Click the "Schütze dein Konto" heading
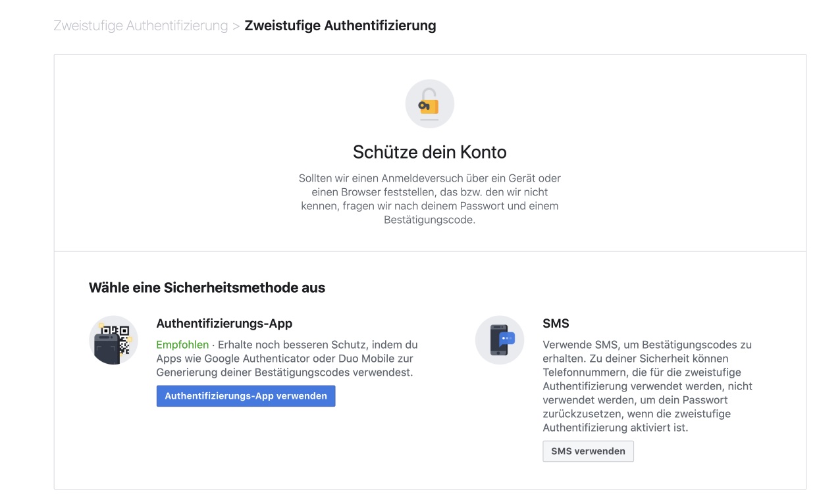Screen dimensions: 817x504 429,152
